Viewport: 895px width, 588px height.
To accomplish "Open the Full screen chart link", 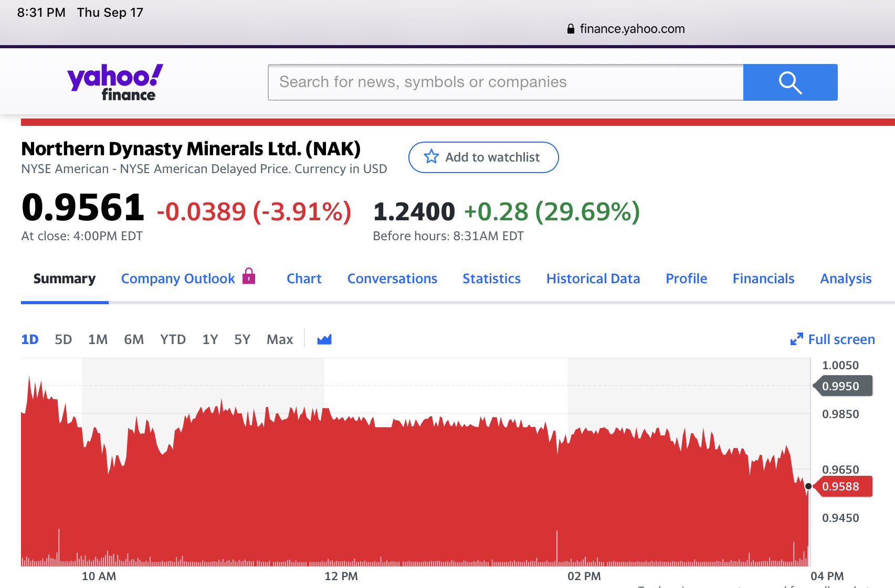I will 841,339.
